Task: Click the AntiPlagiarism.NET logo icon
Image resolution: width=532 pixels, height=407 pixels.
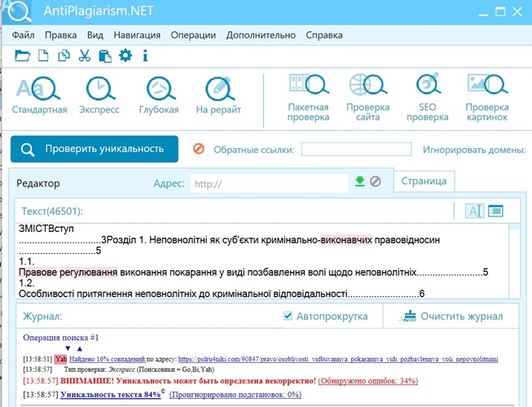Action: point(17,11)
